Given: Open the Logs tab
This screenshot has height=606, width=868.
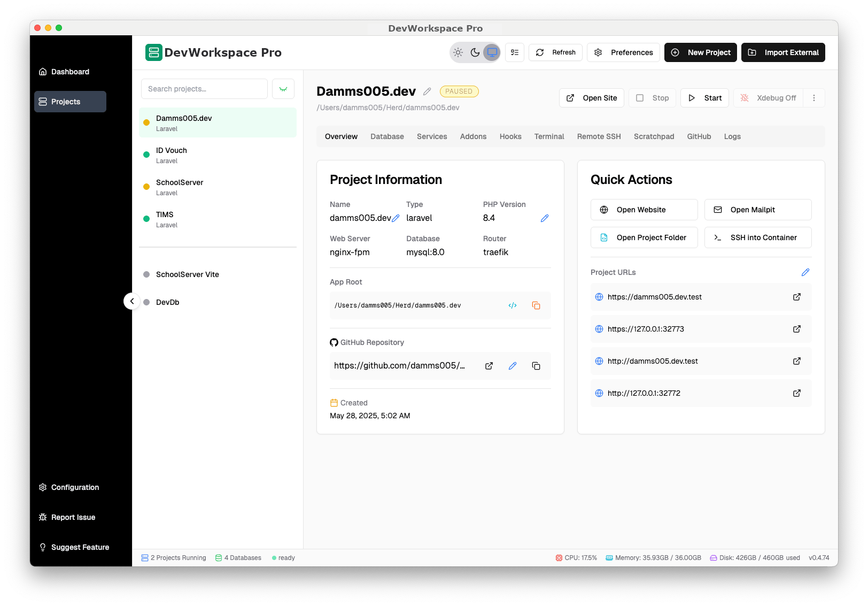Looking at the screenshot, I should coord(732,136).
